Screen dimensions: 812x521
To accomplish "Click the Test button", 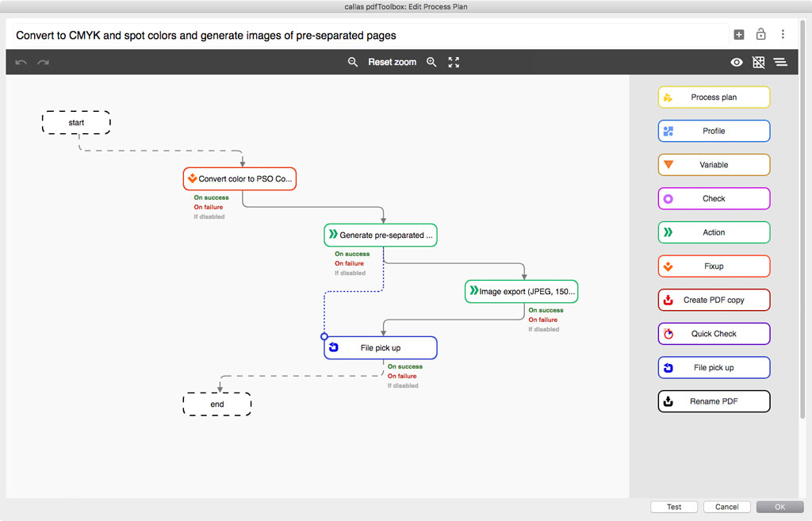I will pyautogui.click(x=674, y=507).
